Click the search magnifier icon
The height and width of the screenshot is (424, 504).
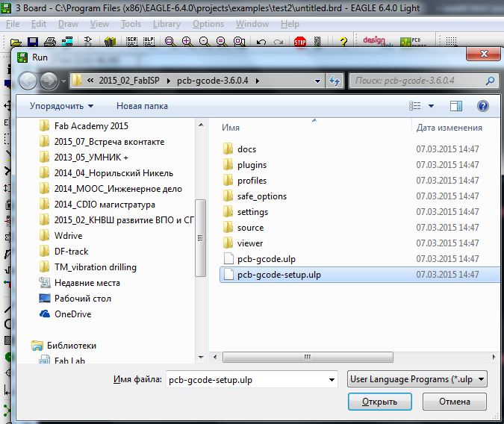pos(490,81)
